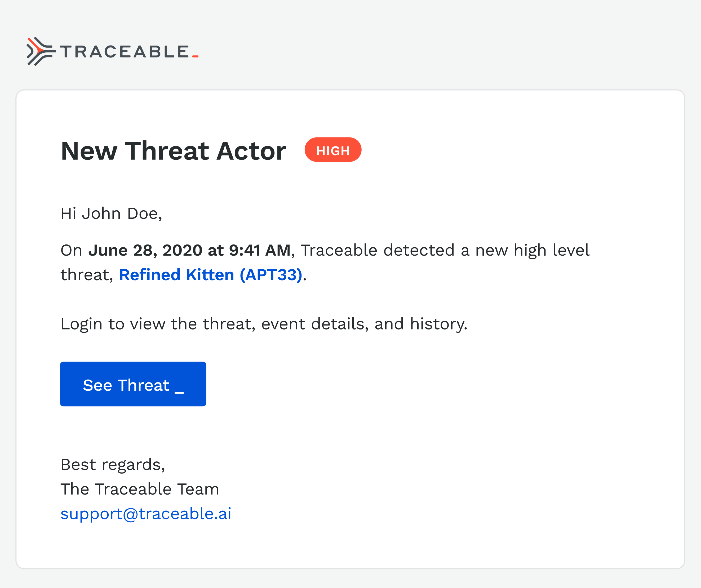The height and width of the screenshot is (588, 701).
Task: Click the Best regards sign-off line
Action: 113,465
